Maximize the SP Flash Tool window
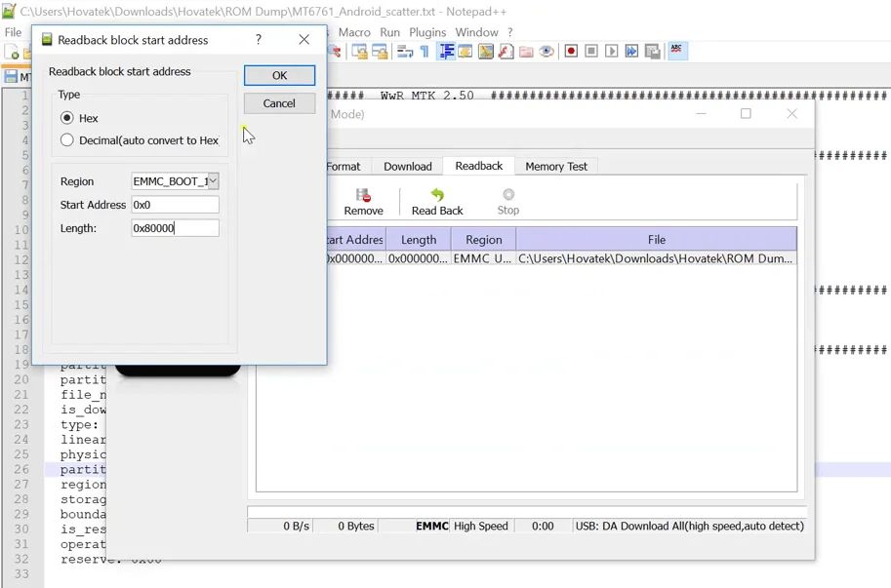This screenshot has height=588, width=891. pyautogui.click(x=746, y=113)
